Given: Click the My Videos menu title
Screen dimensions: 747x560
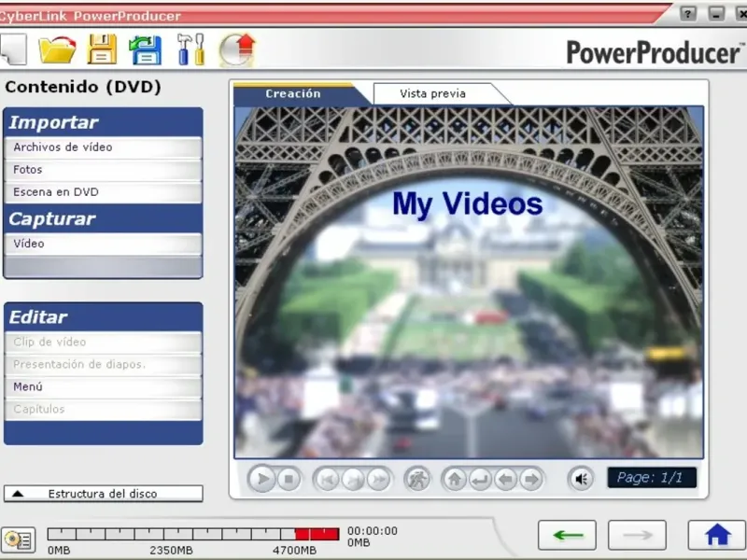Looking at the screenshot, I should [468, 204].
